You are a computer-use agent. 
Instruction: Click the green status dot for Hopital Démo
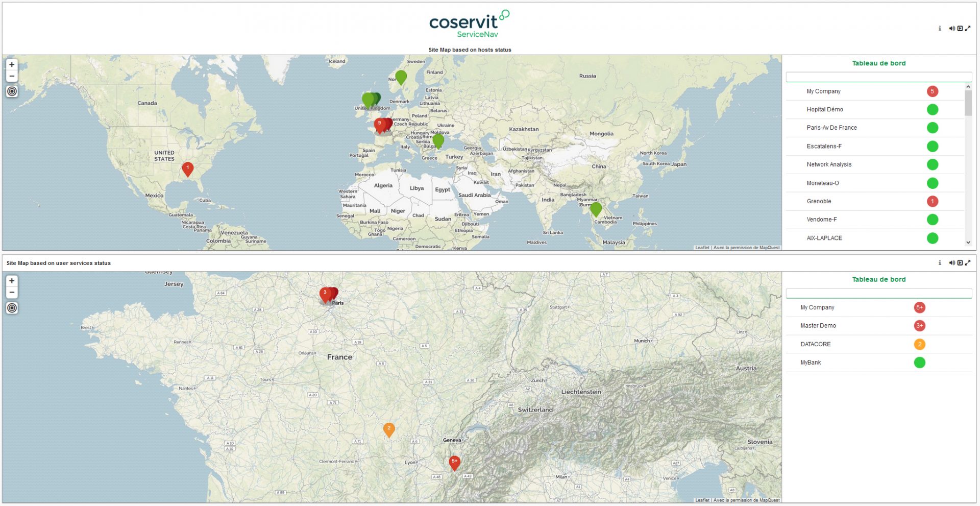[x=933, y=109]
